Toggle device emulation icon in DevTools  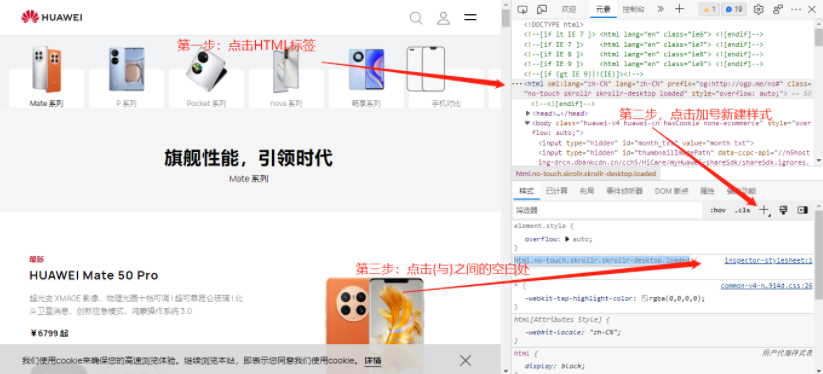[x=542, y=9]
